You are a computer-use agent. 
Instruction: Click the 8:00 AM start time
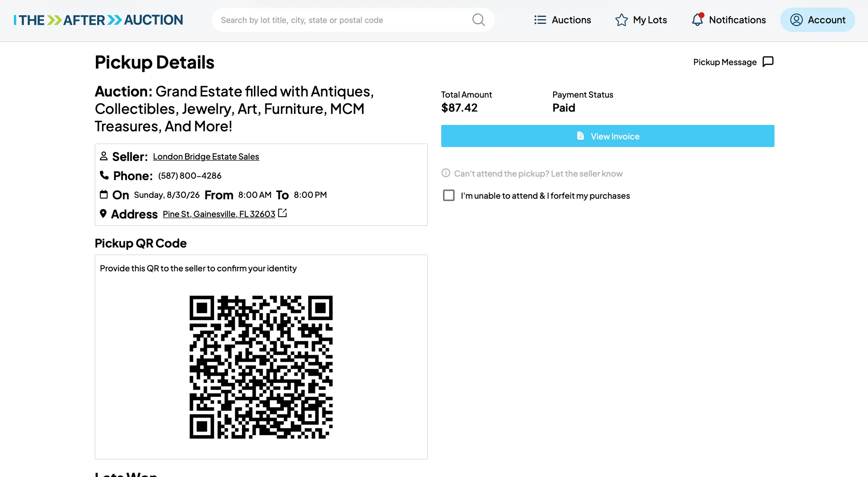[255, 195]
